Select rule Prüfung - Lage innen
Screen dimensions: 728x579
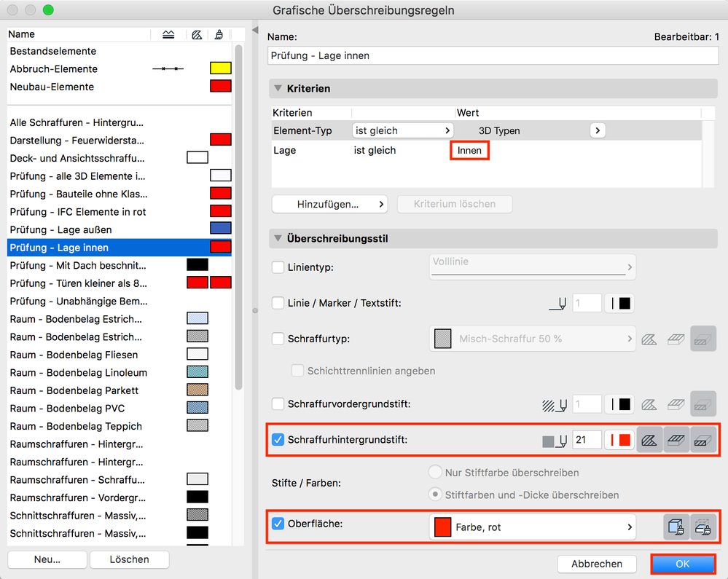[x=120, y=248]
